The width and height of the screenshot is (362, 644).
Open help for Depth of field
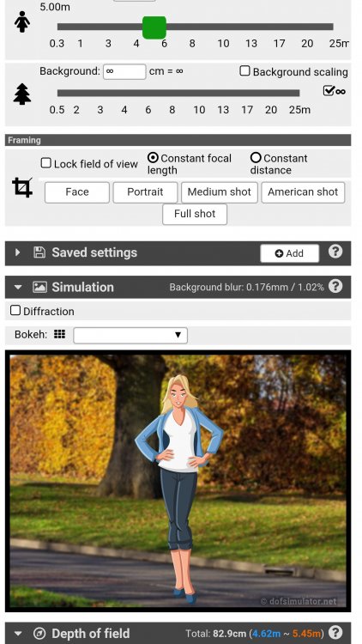pyautogui.click(x=335, y=633)
